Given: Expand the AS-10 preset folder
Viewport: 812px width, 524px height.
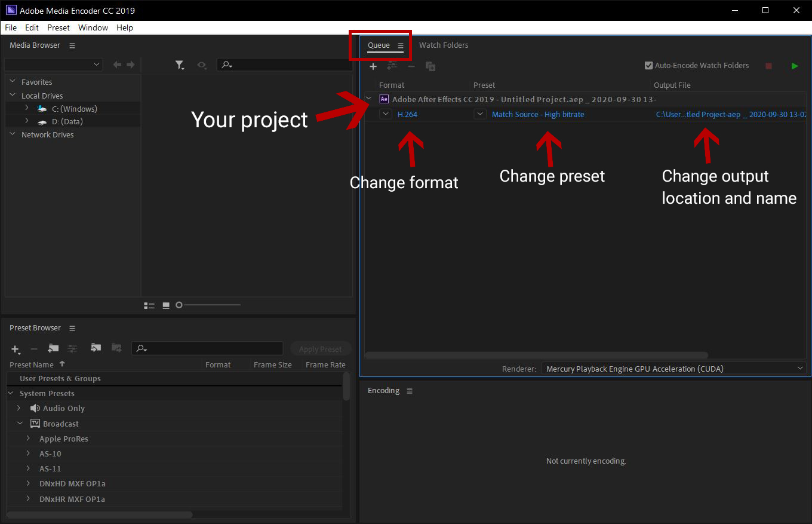Looking at the screenshot, I should coord(28,453).
